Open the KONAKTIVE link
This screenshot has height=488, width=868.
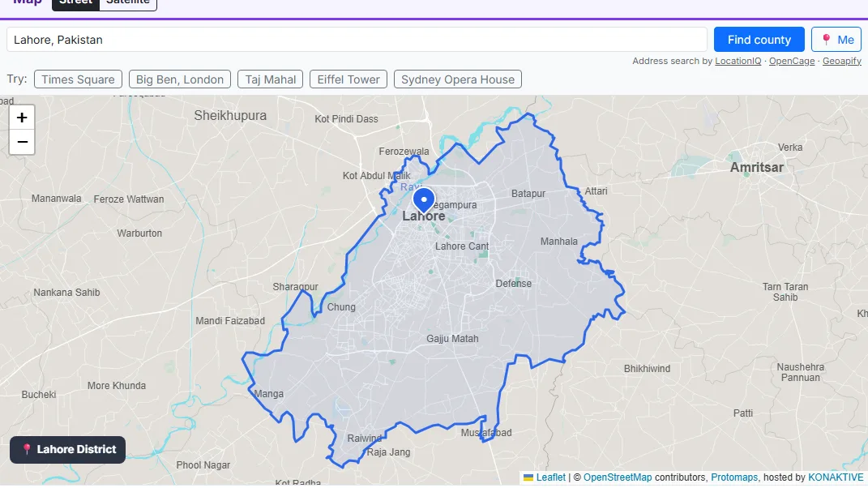click(836, 477)
